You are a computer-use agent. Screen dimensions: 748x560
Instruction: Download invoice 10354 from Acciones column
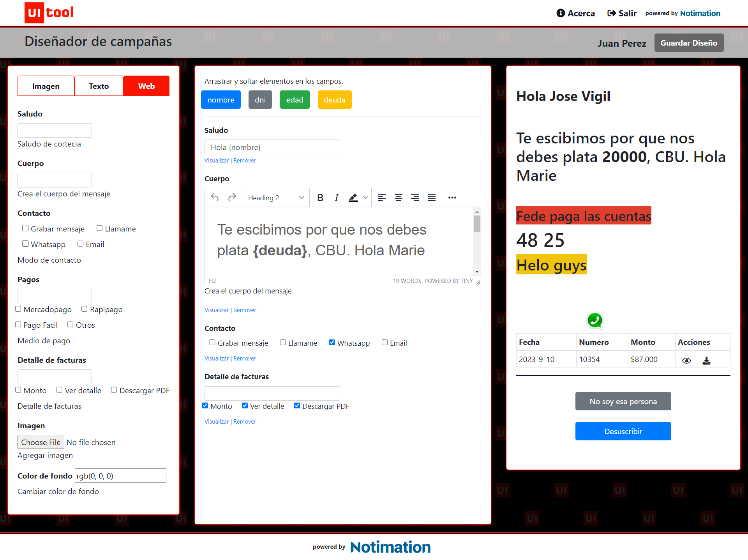706,360
